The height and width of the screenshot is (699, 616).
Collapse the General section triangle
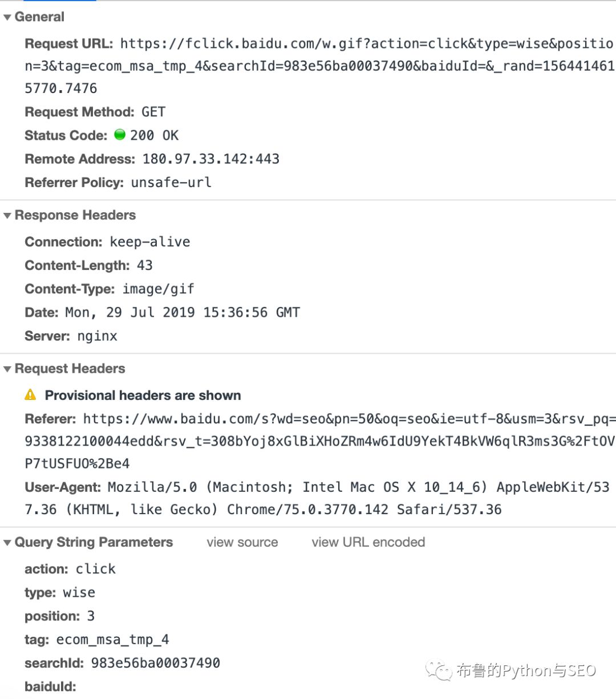tap(7, 17)
